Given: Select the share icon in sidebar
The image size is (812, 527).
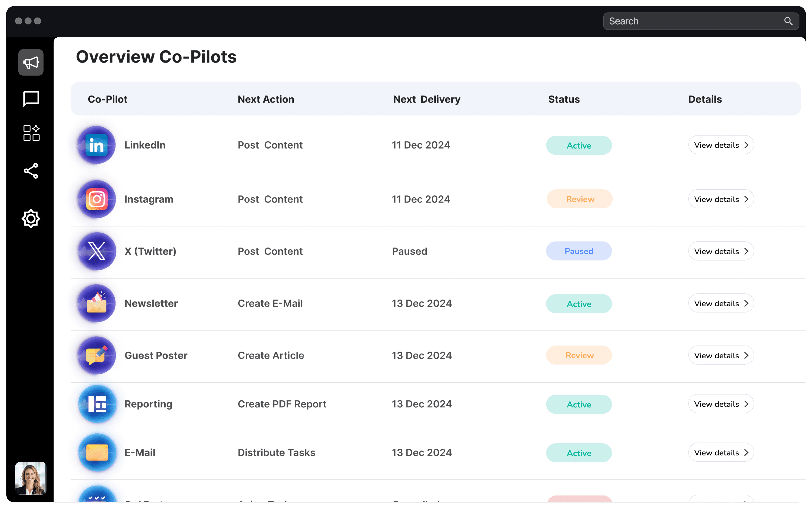Looking at the screenshot, I should point(31,171).
